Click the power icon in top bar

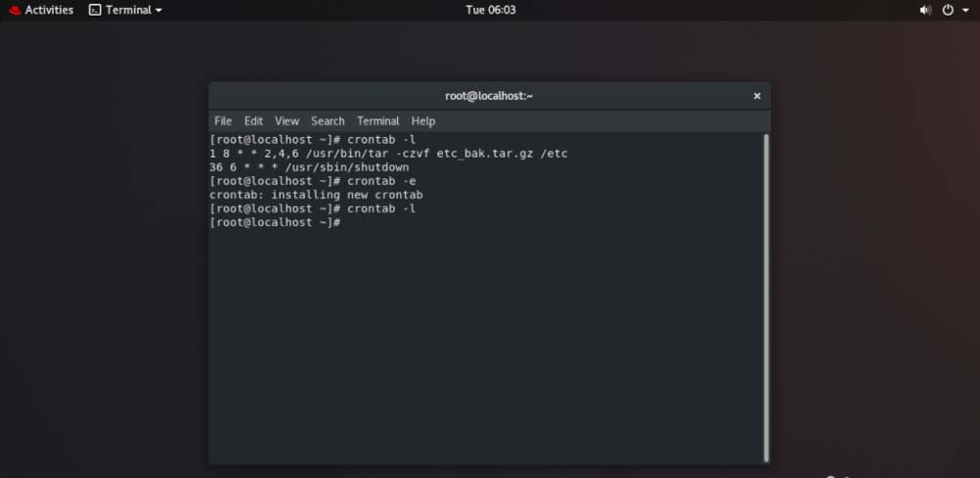948,10
